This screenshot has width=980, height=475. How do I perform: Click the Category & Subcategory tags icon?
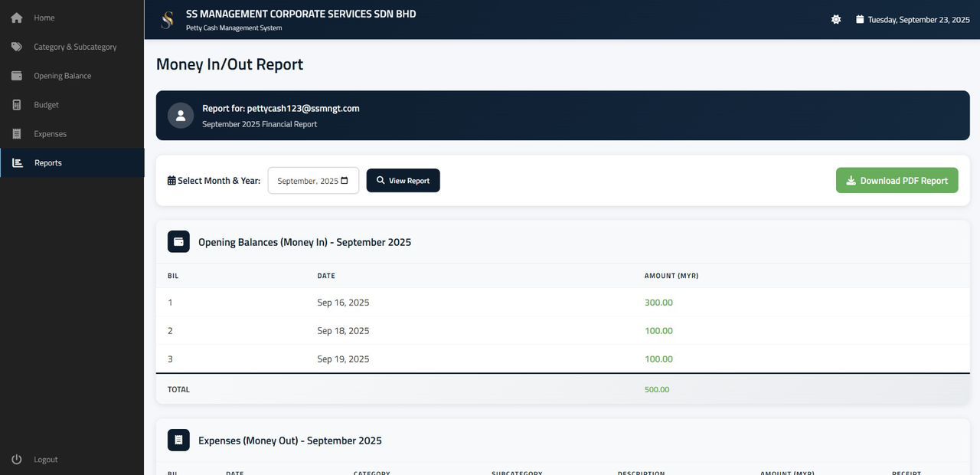[16, 47]
